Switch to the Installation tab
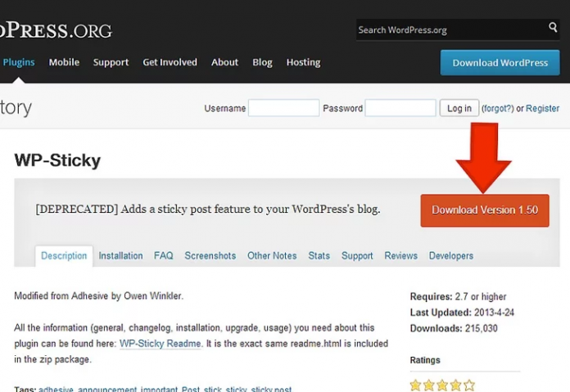 [x=120, y=256]
